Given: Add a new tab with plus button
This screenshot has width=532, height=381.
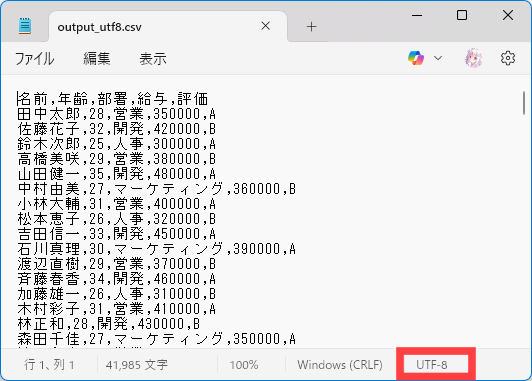Looking at the screenshot, I should point(311,26).
